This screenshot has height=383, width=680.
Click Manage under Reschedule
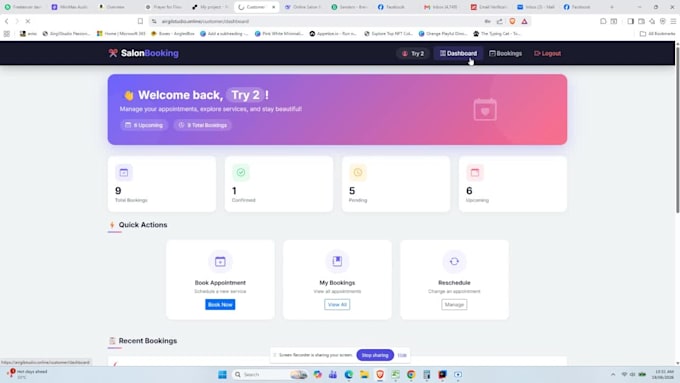click(454, 304)
